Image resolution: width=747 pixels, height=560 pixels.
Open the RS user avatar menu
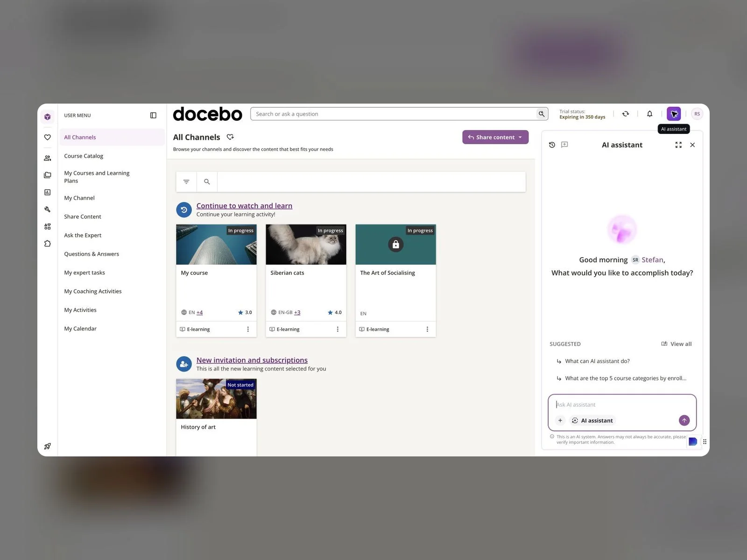coord(697,114)
